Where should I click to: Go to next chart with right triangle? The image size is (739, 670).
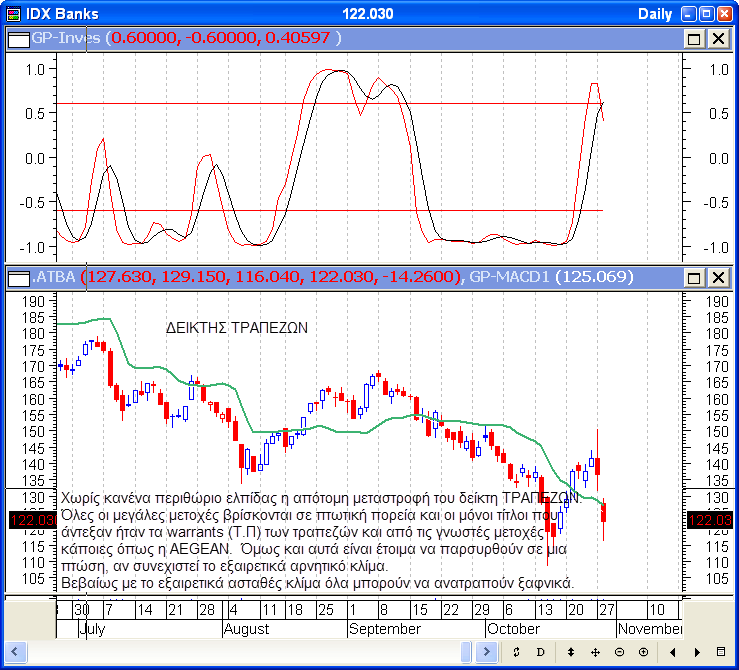tap(696, 652)
